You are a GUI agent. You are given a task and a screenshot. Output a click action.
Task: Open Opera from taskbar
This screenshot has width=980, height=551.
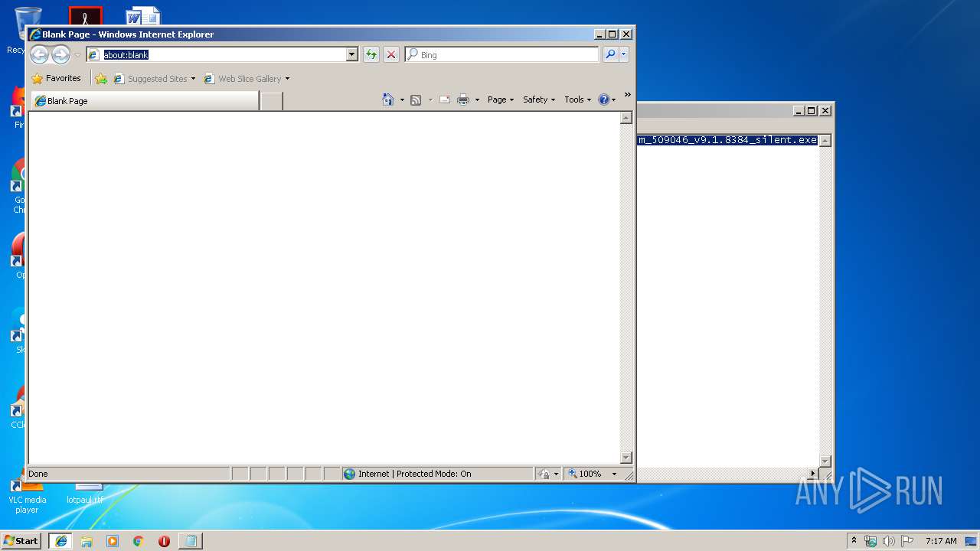[x=164, y=540]
